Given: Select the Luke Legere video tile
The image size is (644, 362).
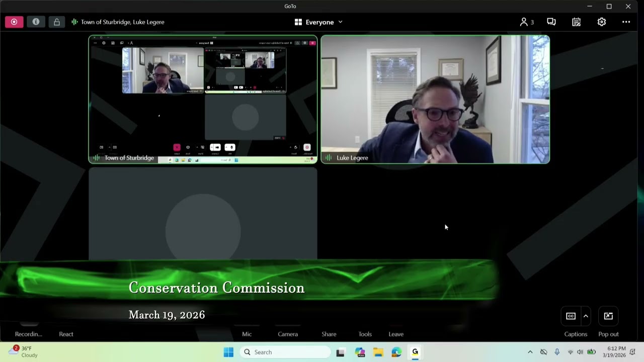Looking at the screenshot, I should pyautogui.click(x=435, y=99).
